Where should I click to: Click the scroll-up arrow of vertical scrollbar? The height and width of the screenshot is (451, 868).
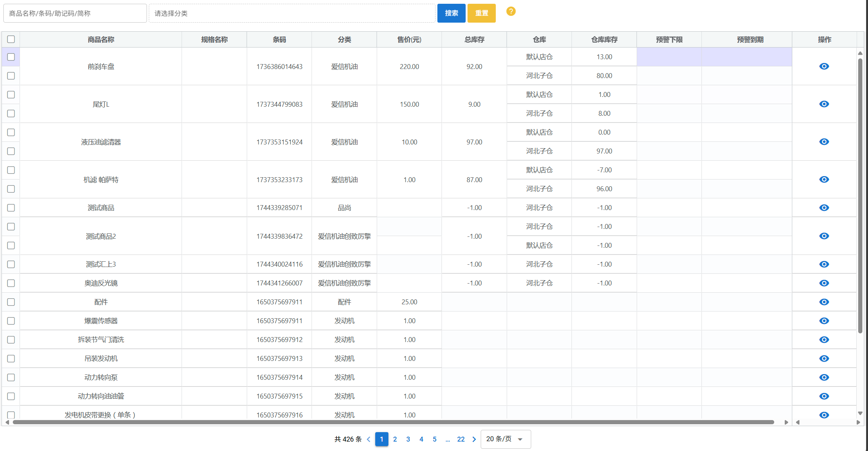click(860, 53)
